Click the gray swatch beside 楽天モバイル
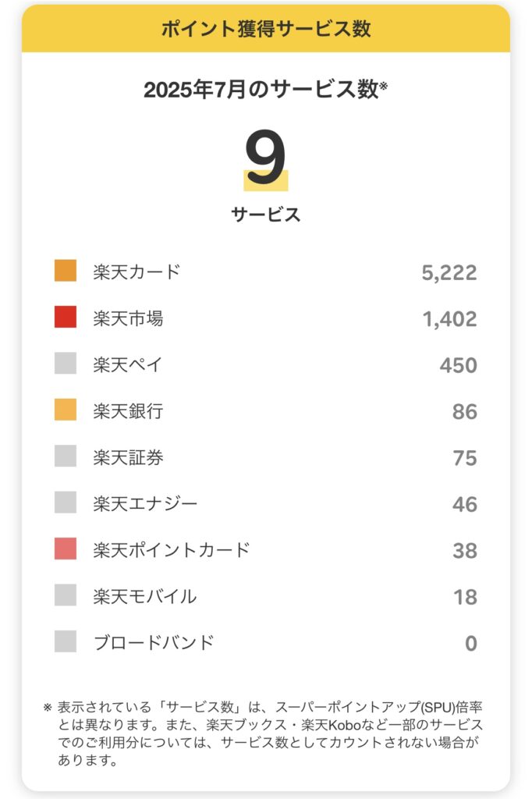Viewport: 532px width, 799px height. pos(66,595)
